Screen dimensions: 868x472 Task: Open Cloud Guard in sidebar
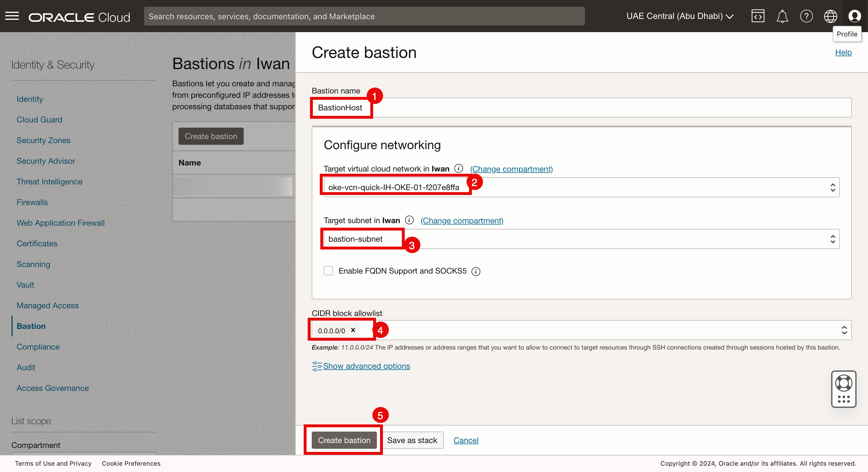pyautogui.click(x=39, y=120)
